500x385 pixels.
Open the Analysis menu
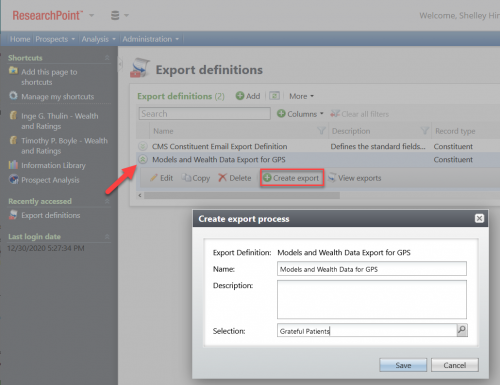[98, 39]
